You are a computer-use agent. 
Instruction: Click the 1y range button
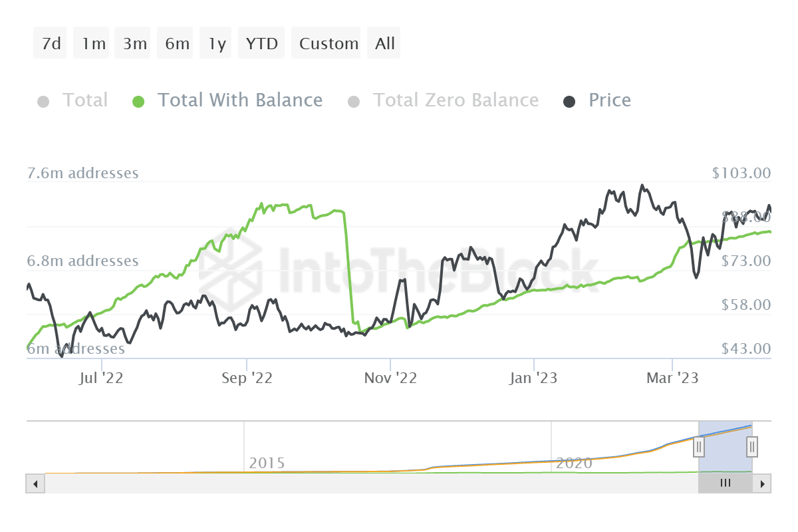point(215,43)
